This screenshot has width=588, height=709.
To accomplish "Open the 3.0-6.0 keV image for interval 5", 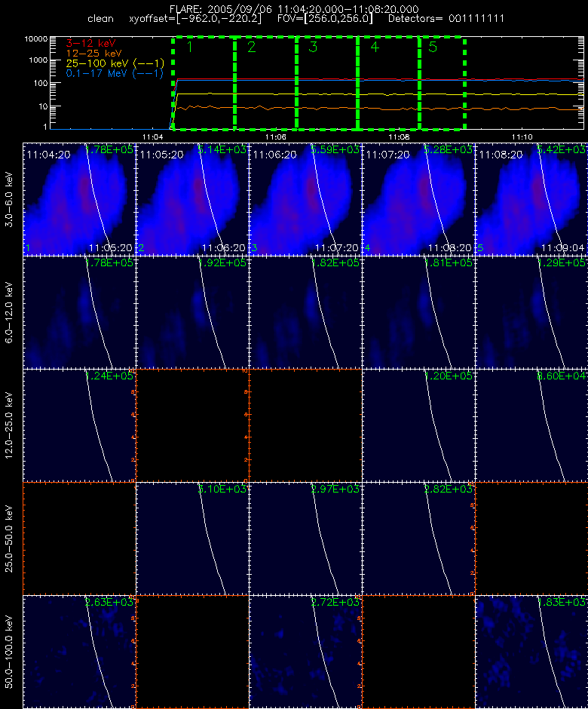I will (x=531, y=199).
